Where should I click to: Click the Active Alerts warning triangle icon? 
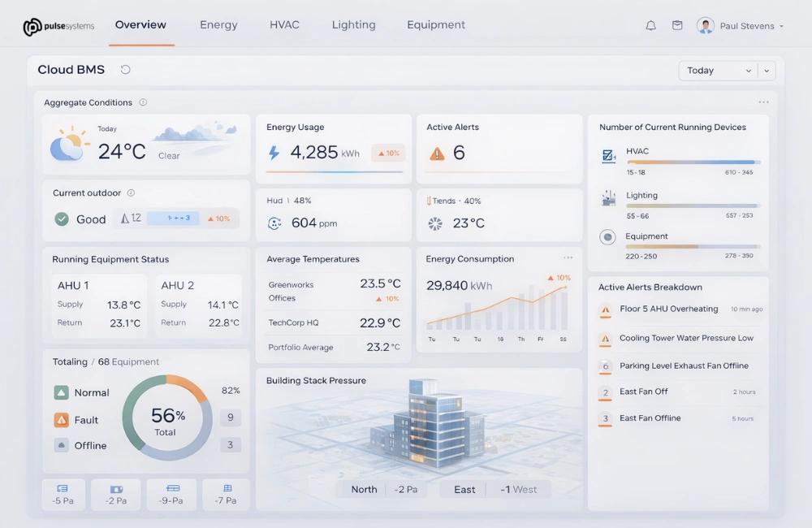pyautogui.click(x=437, y=154)
